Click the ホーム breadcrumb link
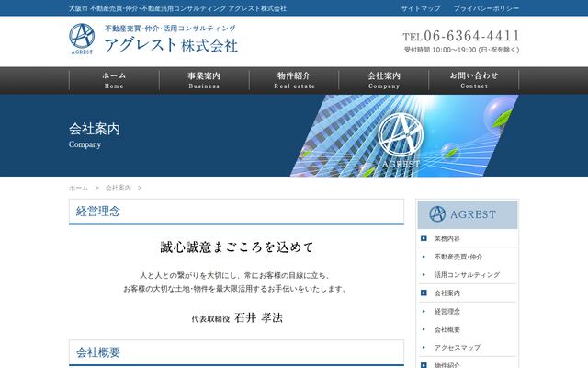Viewport: 588px width, 368px height. click(78, 188)
